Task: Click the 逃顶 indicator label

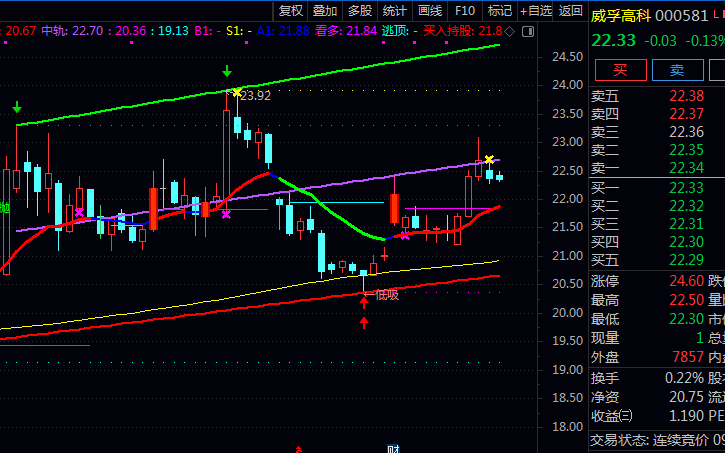Action: click(x=396, y=31)
